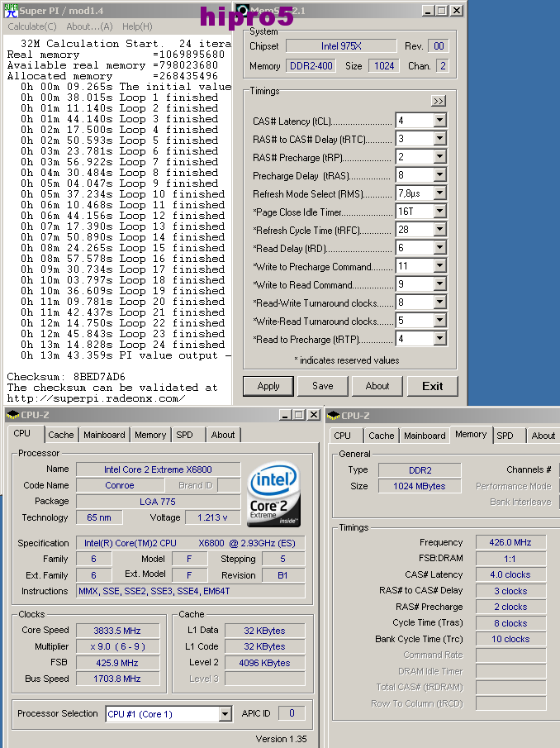Open the CAS# Latency (tCL) dropdown
The height and width of the screenshot is (748, 560).
(x=440, y=120)
